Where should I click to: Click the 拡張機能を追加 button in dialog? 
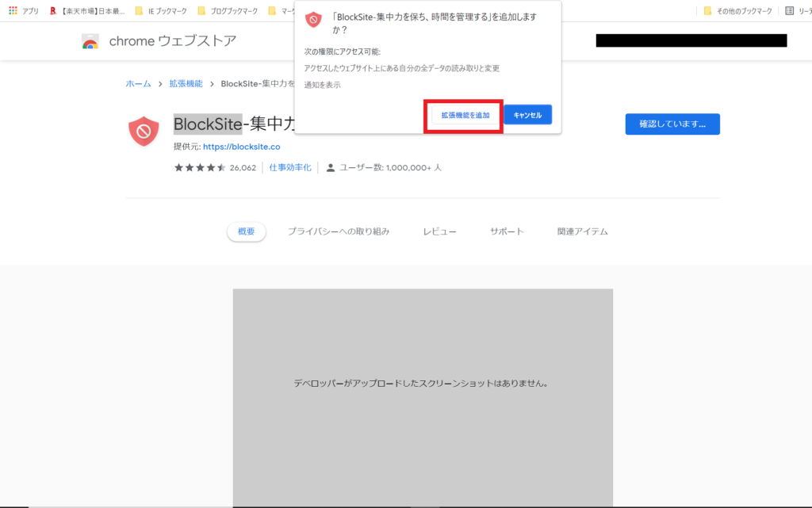pos(465,115)
